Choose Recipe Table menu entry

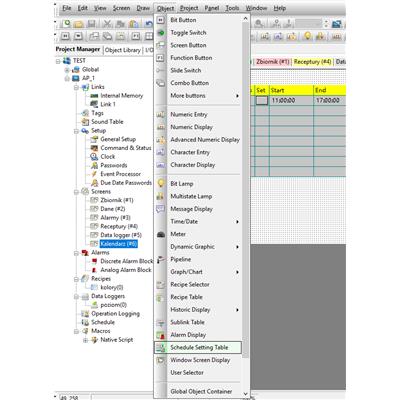tap(198, 297)
